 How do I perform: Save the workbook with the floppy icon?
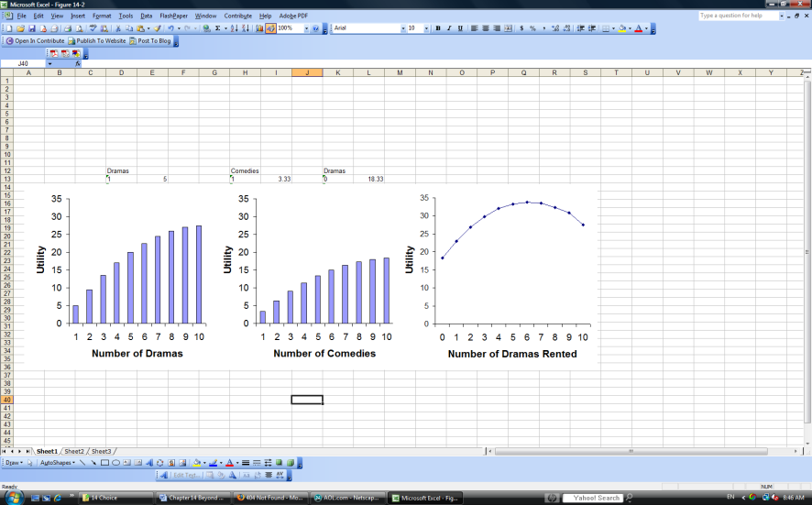(x=31, y=28)
